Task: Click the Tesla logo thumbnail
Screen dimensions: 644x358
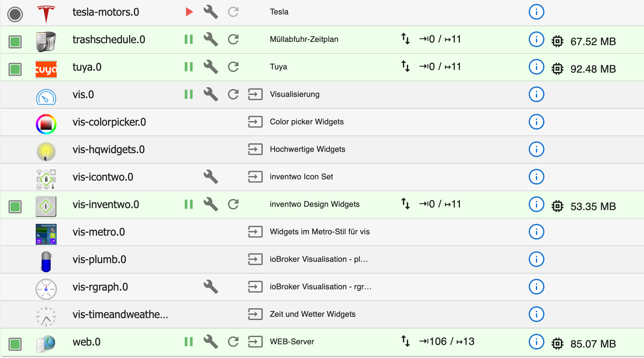Action: [x=46, y=14]
